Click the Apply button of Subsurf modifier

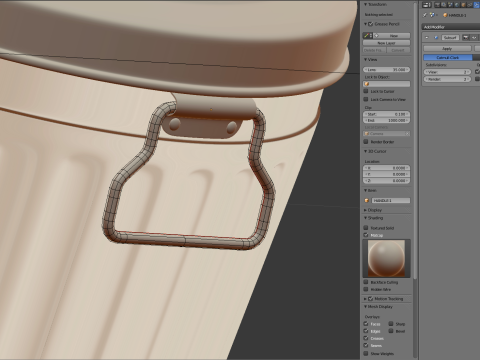pos(447,49)
